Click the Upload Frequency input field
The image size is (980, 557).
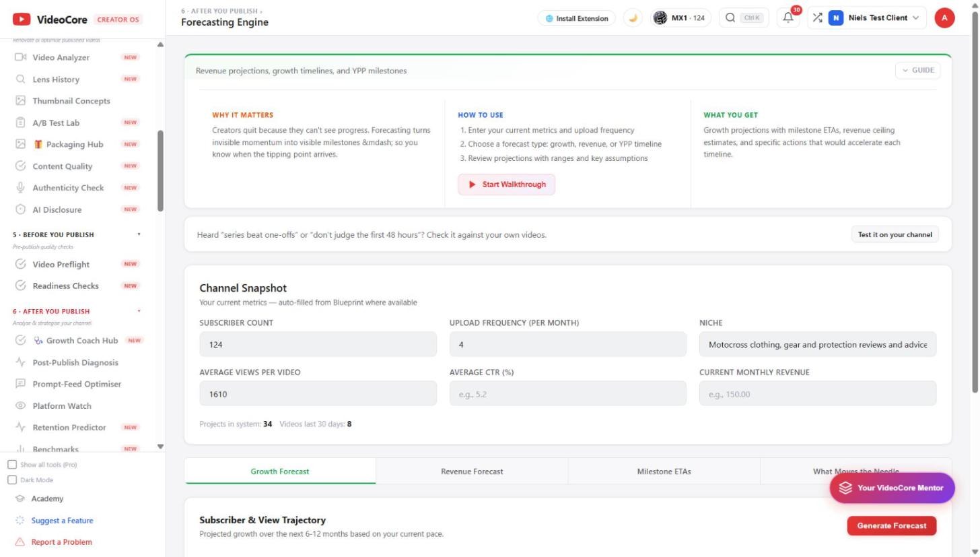pos(567,345)
